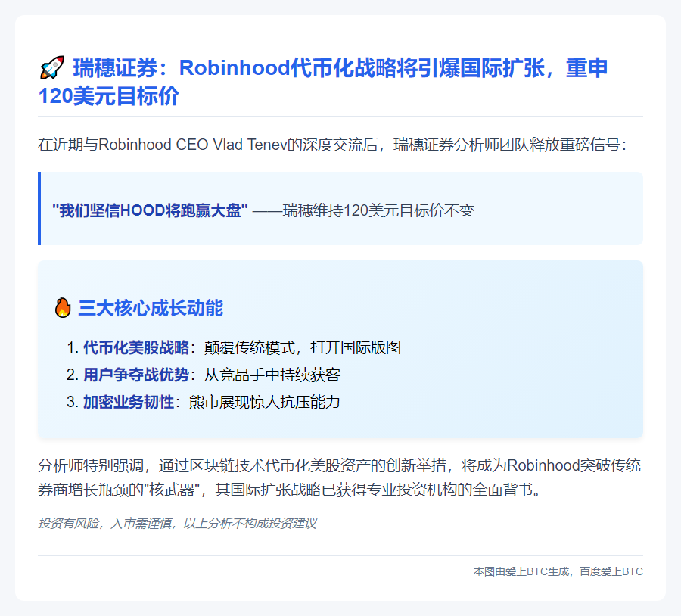
Task: Select the intro sentence mentioning CEO Vlad Tenev
Action: tap(332, 145)
